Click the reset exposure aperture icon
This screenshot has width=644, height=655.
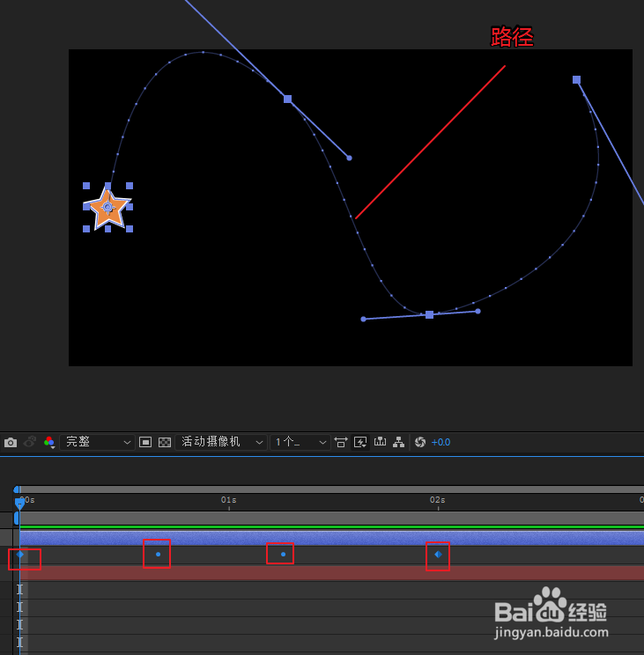pyautogui.click(x=420, y=442)
